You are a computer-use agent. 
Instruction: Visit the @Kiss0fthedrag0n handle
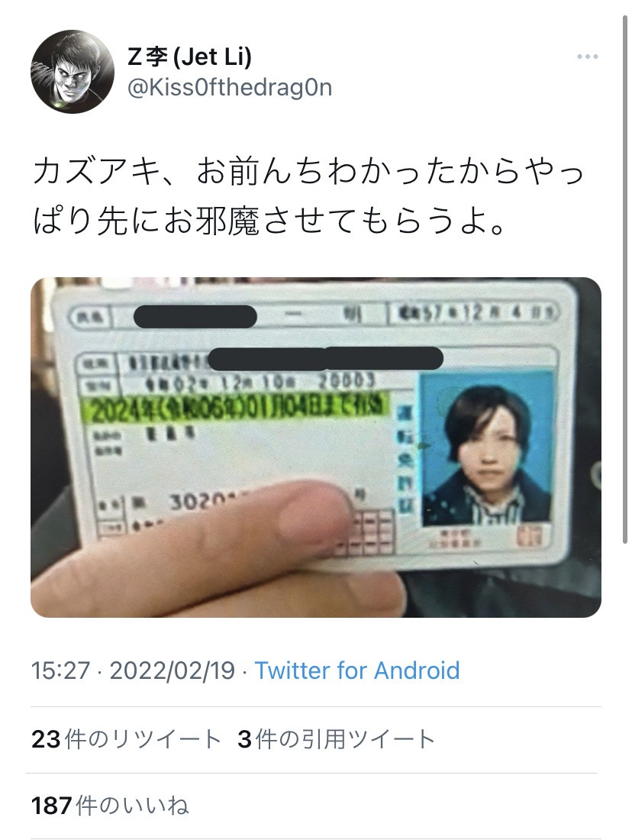tap(230, 87)
